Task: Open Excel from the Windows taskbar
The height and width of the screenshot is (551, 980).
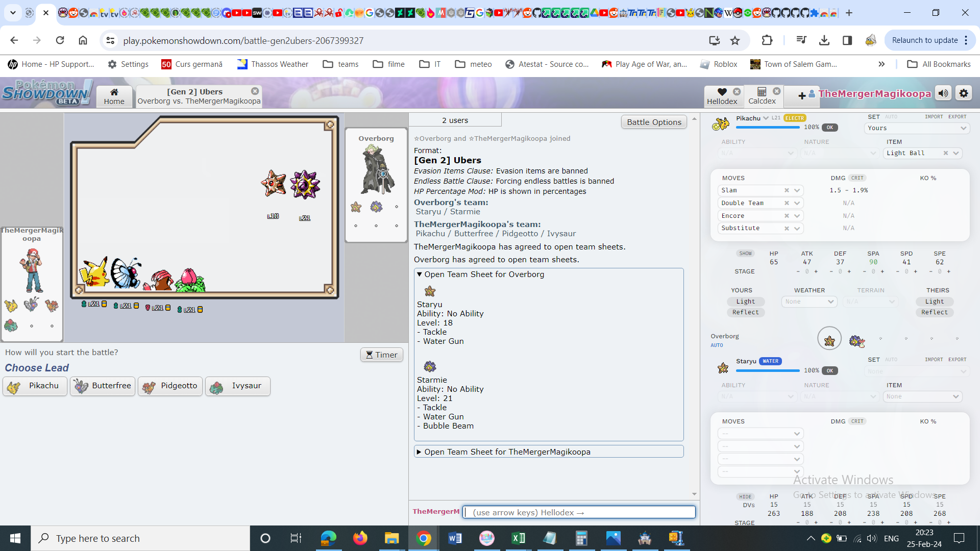Action: 518,538
